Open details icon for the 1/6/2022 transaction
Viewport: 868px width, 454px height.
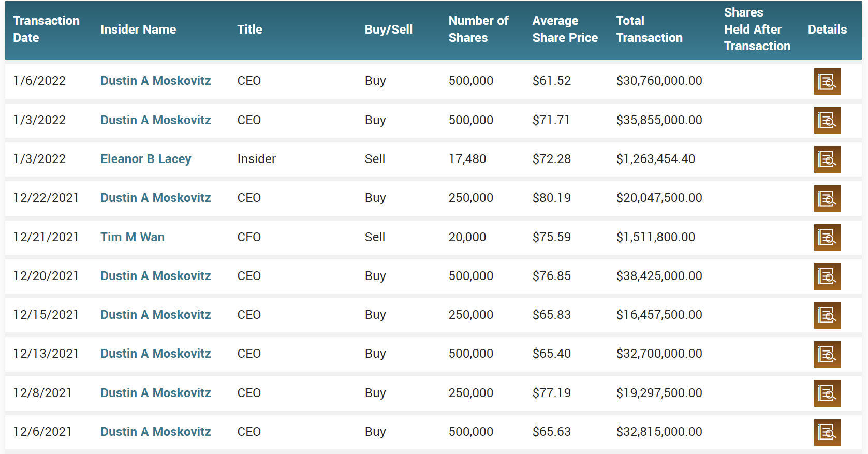(x=827, y=81)
